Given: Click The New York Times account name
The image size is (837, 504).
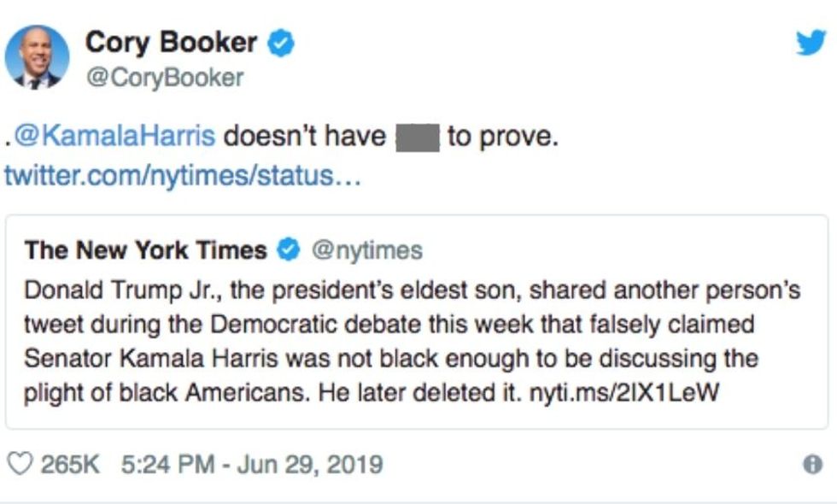Looking at the screenshot, I should [x=145, y=250].
